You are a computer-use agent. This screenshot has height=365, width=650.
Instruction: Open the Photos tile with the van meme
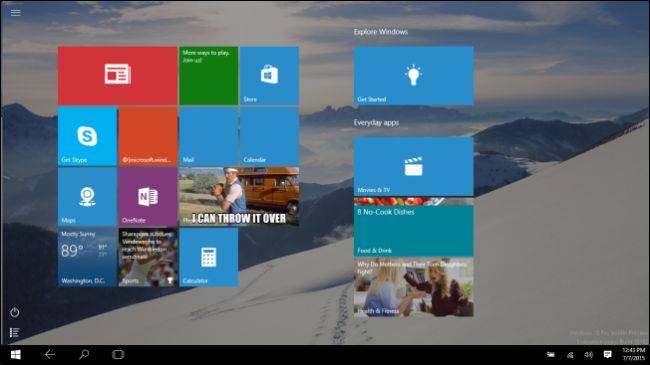(239, 197)
